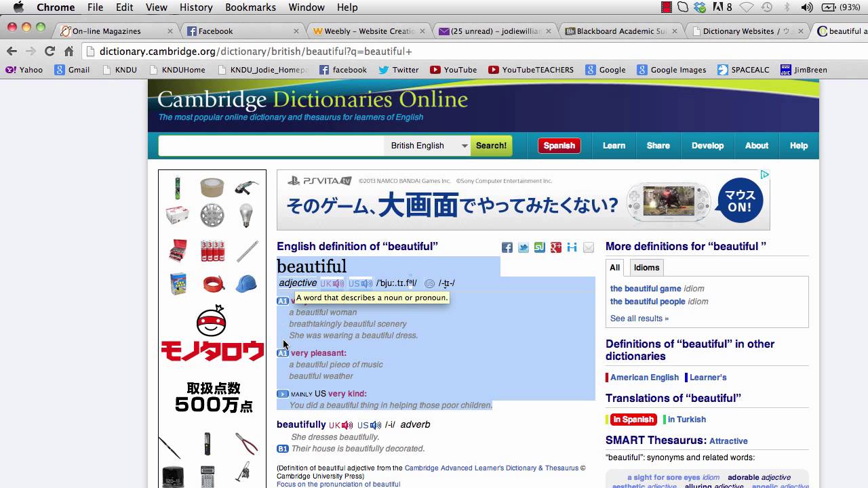Email the definition via envelope icon

click(589, 247)
